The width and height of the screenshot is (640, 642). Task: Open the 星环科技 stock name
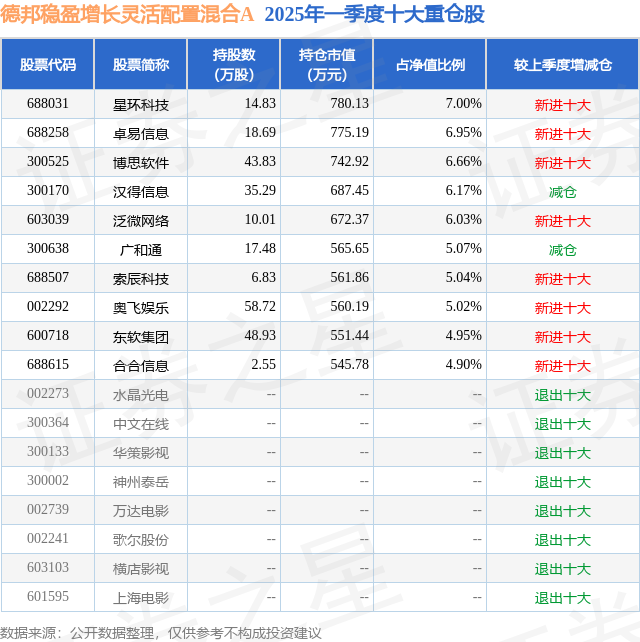(x=141, y=105)
